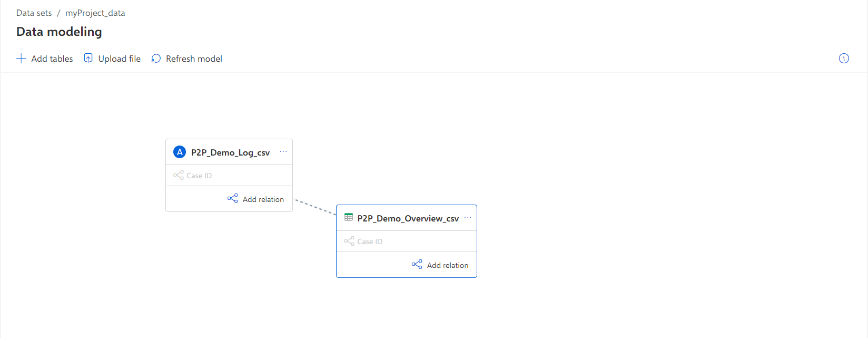
Task: Click the blue A icon on P2P_Demo_Log_csv
Action: [x=180, y=152]
